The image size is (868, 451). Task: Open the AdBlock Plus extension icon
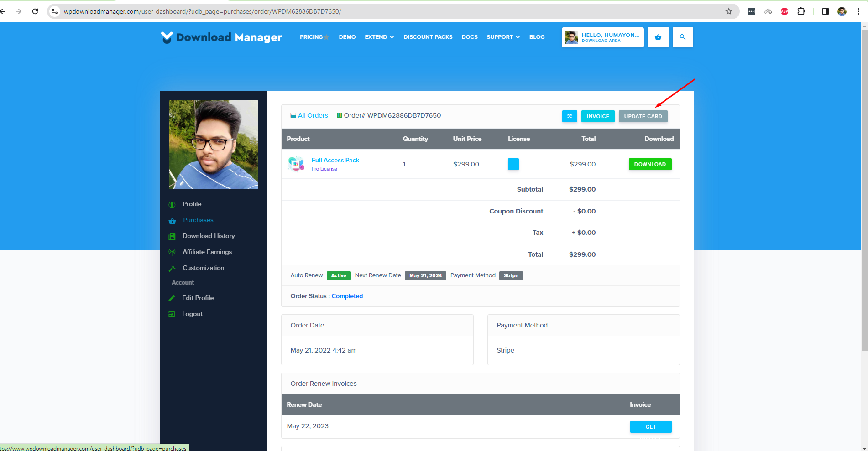pos(784,11)
